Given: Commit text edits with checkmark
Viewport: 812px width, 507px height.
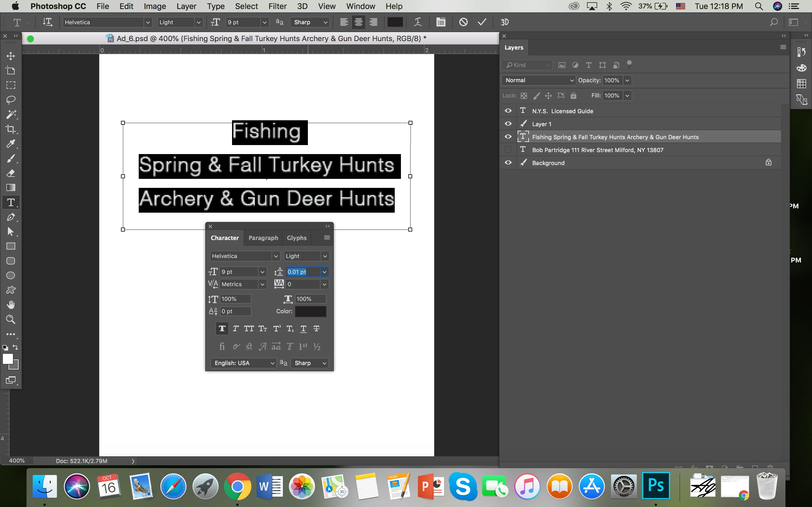Looking at the screenshot, I should [482, 22].
